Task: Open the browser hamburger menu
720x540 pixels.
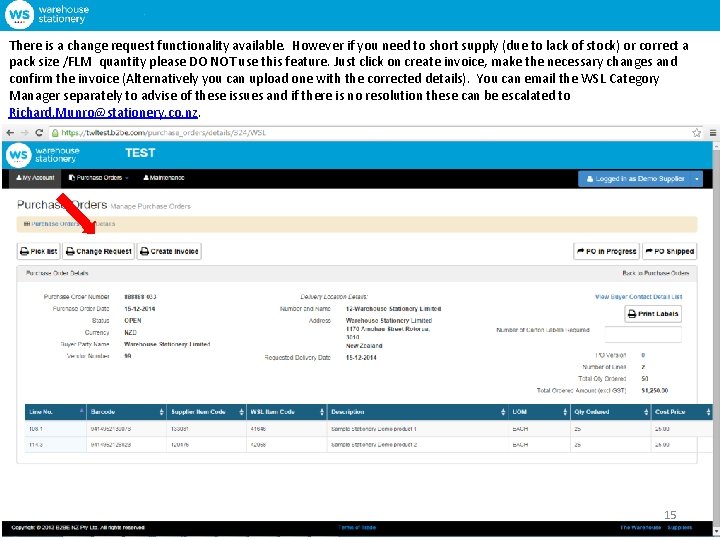Action: pos(713,133)
